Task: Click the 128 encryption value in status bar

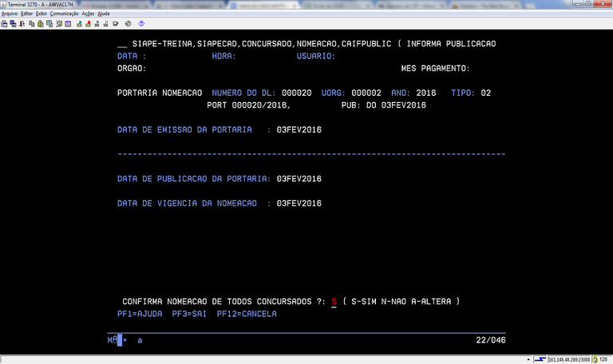Action: 603,360
